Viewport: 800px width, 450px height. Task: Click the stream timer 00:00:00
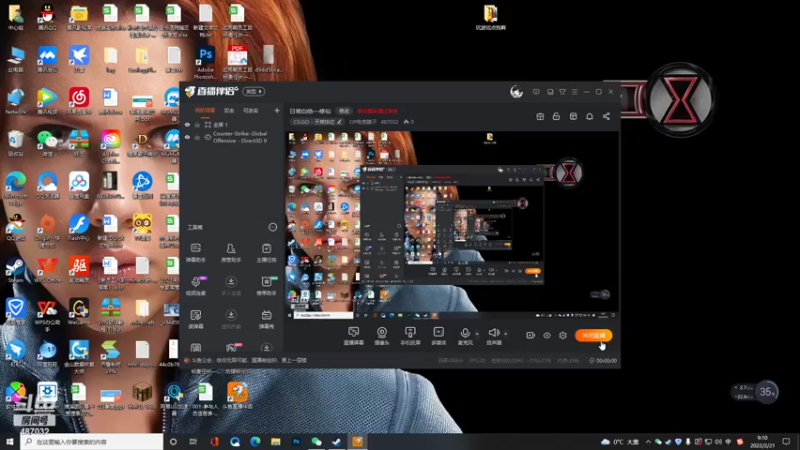(x=603, y=361)
